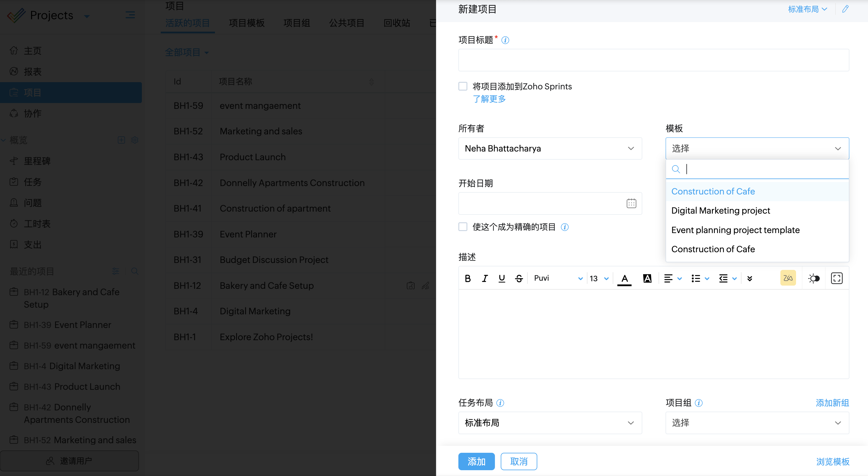Viewport: 868px width, 476px height.
Task: Click the blue Add button
Action: click(476, 461)
